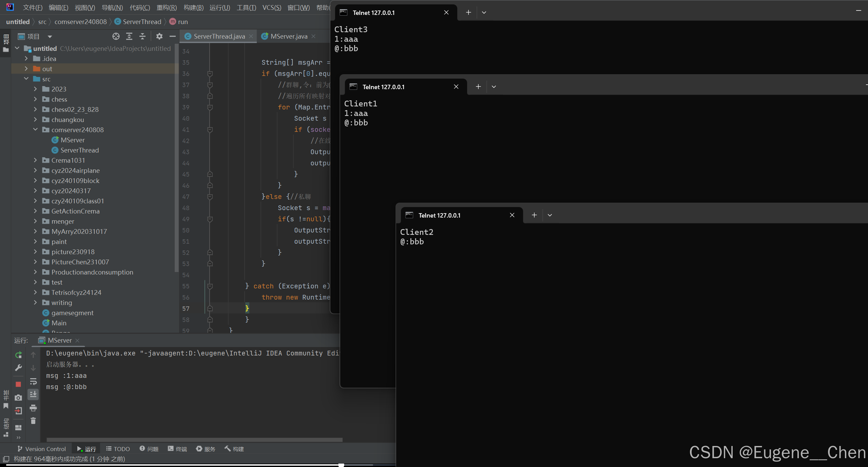Open project panel settings gear
The width and height of the screenshot is (868, 467).
pyautogui.click(x=159, y=36)
